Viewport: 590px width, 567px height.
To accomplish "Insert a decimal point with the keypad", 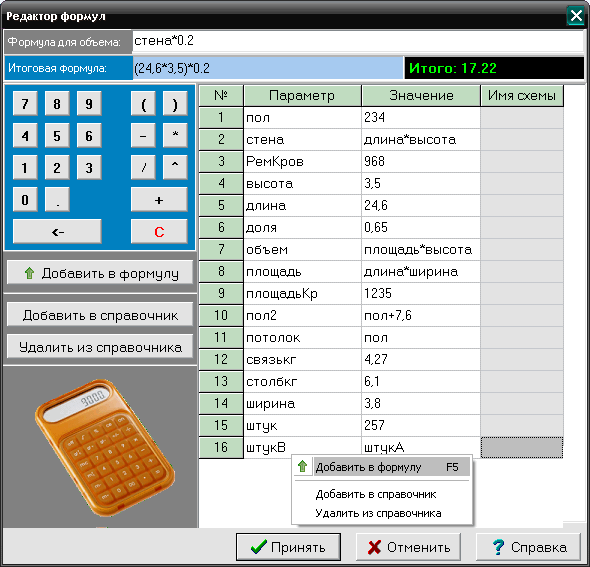I will [57, 199].
